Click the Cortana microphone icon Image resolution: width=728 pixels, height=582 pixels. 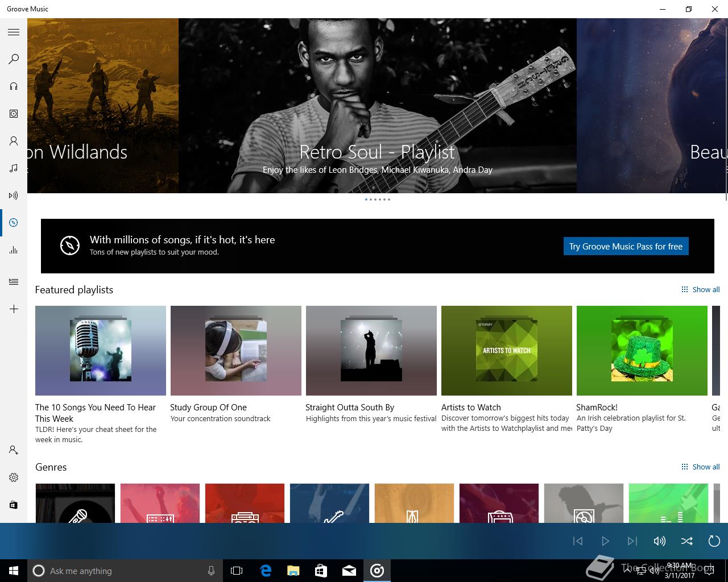[211, 571]
